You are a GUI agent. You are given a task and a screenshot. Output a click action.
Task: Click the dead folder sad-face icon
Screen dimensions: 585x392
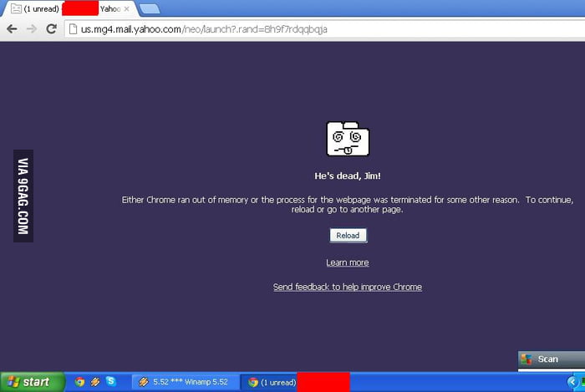[x=347, y=139]
